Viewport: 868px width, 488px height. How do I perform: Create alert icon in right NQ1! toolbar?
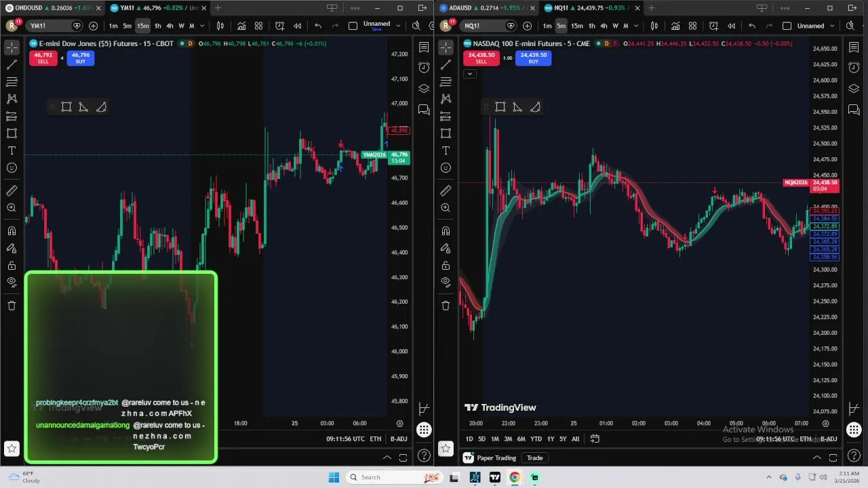coord(713,26)
